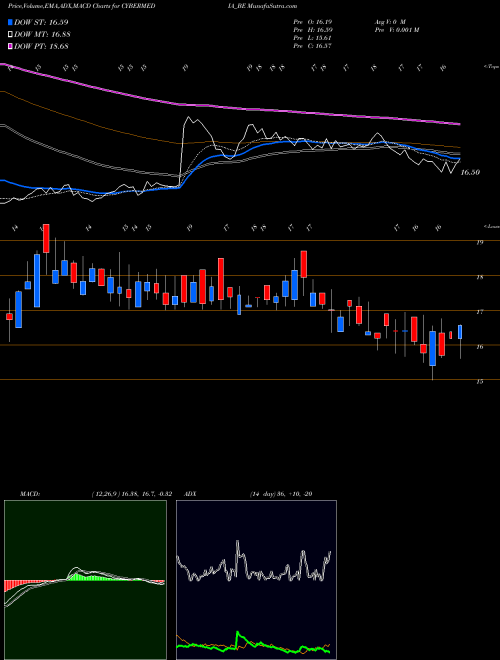The height and width of the screenshot is (660, 500).
Task: Click the 18 price axis label
Action: point(480,277)
